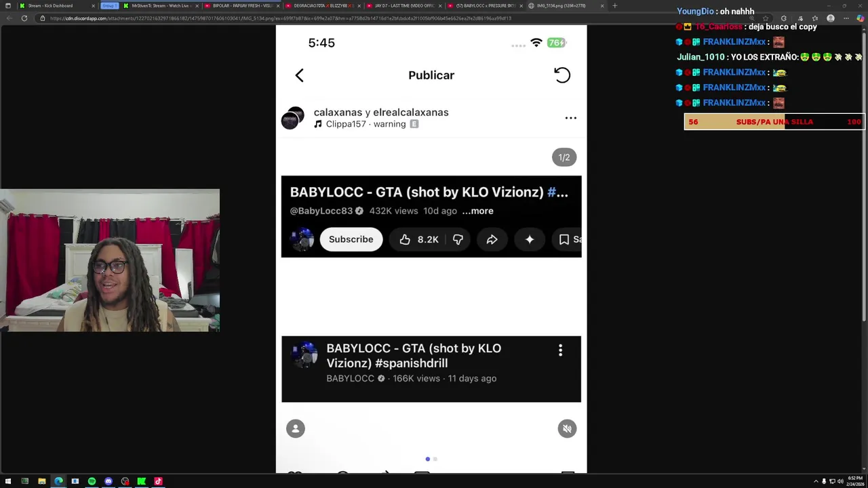Open the first BABYLOCC - GTA video title
The width and height of the screenshot is (868, 488).
[429, 192]
